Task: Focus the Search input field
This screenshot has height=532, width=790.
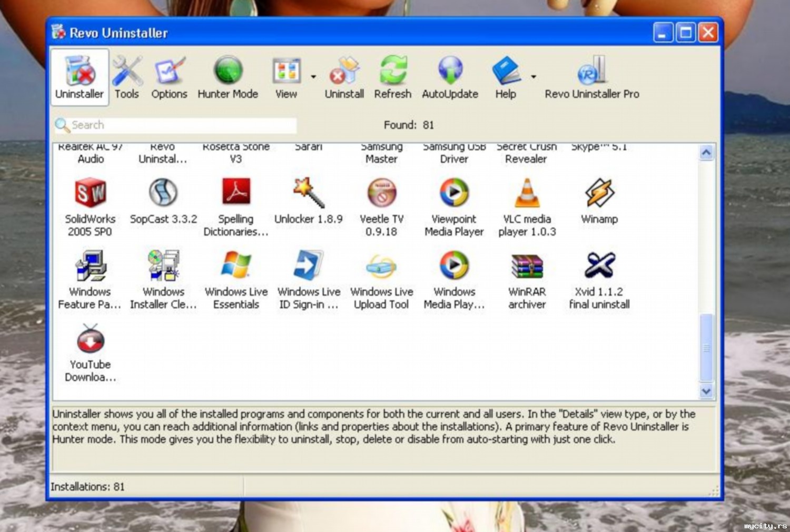Action: click(183, 125)
